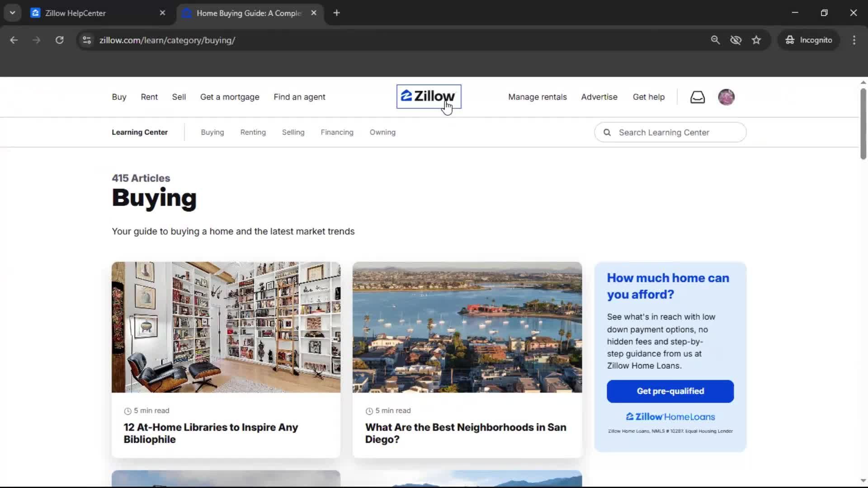Image resolution: width=868 pixels, height=488 pixels.
Task: Click the Learning Center search magnifier icon
Action: 608,132
